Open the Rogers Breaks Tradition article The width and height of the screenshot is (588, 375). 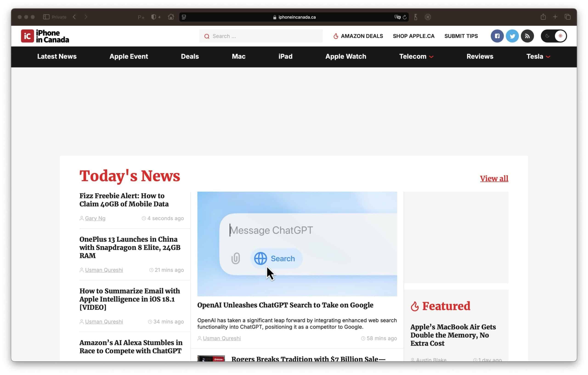click(x=308, y=359)
